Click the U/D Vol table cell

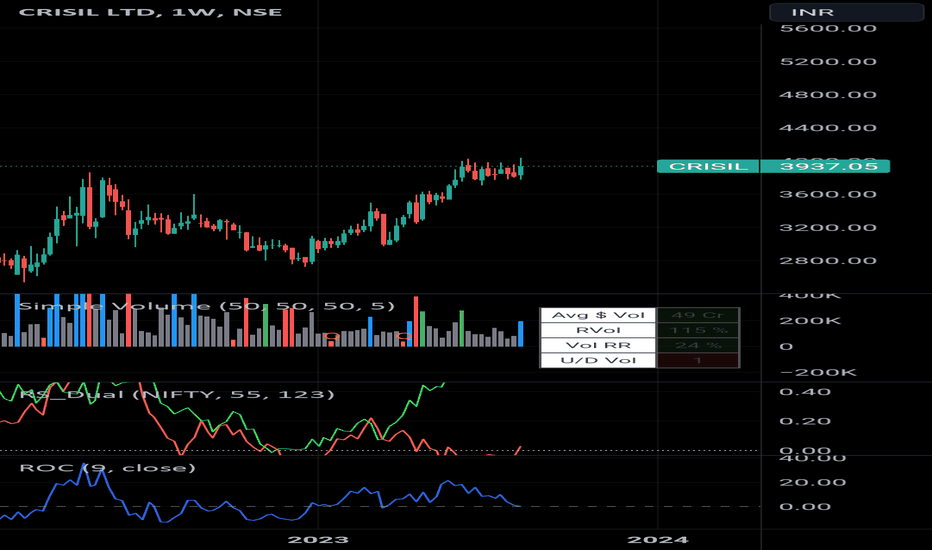(x=598, y=360)
